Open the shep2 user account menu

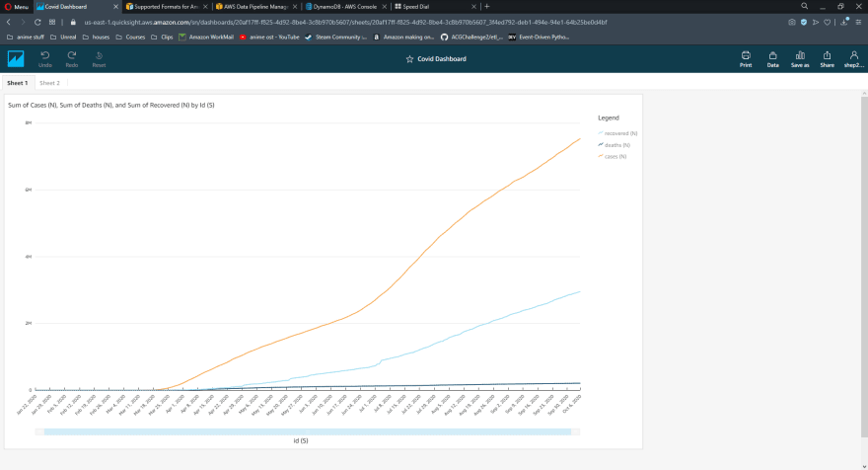tap(853, 59)
